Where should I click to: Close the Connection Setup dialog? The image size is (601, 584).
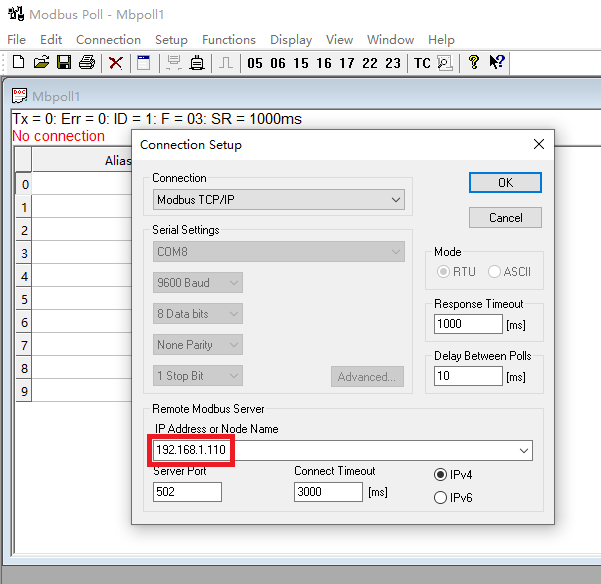(539, 145)
